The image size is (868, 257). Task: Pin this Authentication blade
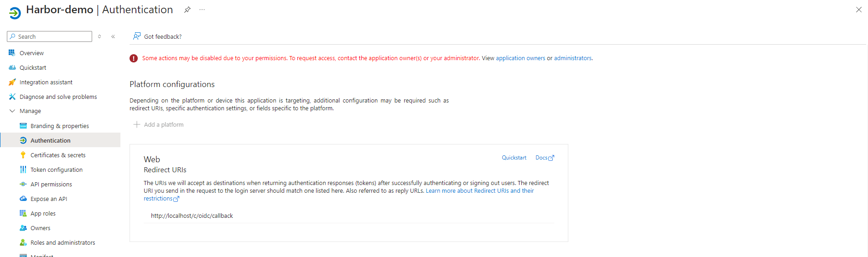(x=187, y=10)
